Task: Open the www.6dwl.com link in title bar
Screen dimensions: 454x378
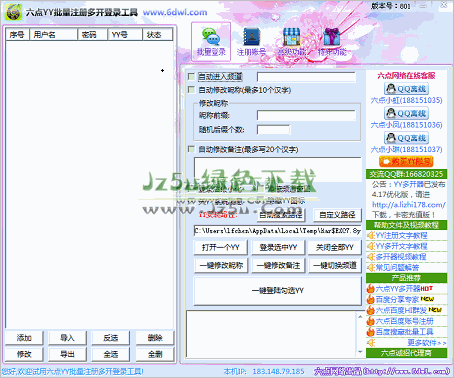Action: [x=175, y=13]
